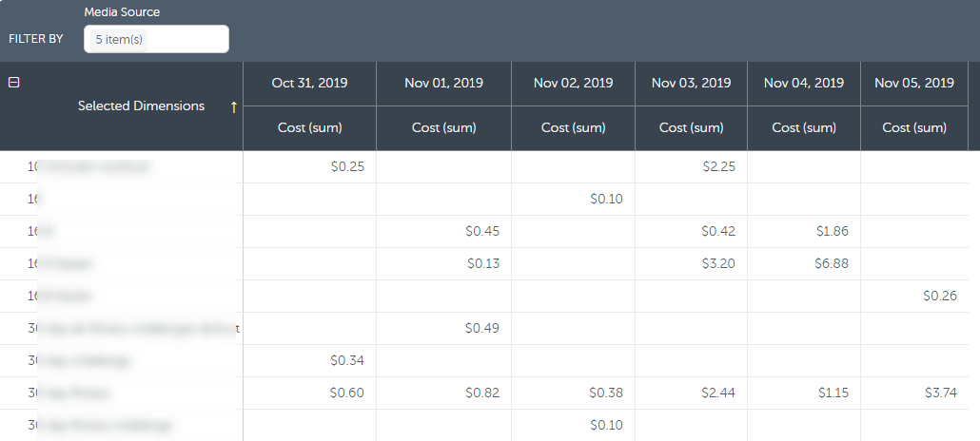This screenshot has width=980, height=441.
Task: Select the $0.26 cell under Nov 05
Action: click(939, 296)
